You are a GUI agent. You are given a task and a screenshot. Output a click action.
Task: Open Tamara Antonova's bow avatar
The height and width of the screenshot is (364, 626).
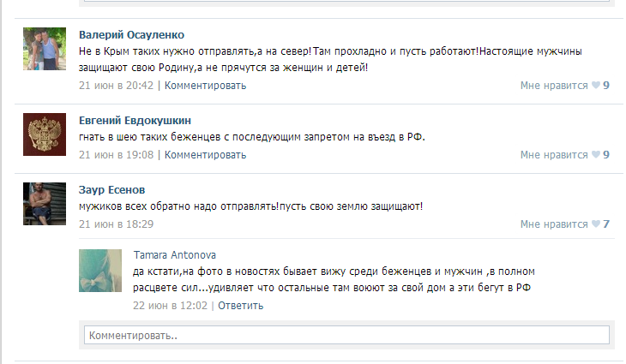100,271
